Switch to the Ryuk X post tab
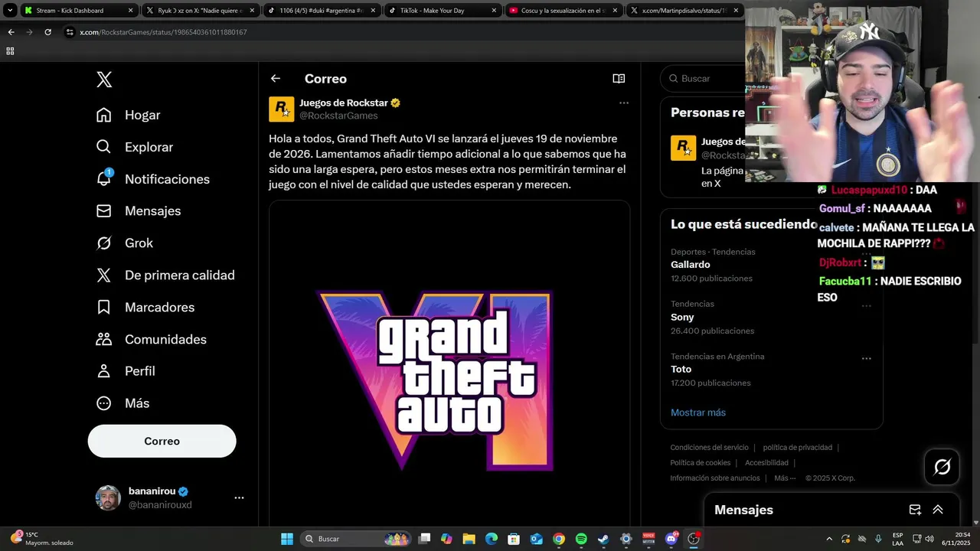Screen dimensions: 980x551 pyautogui.click(x=200, y=11)
